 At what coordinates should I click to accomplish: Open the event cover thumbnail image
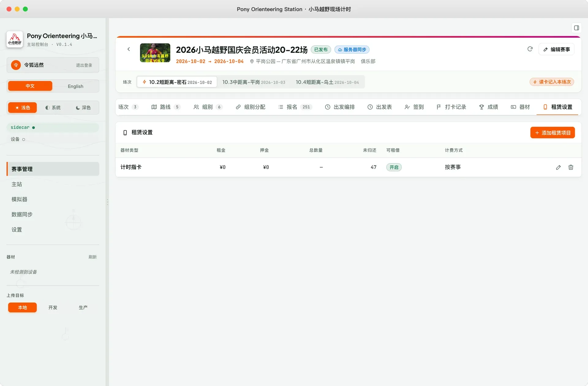155,53
